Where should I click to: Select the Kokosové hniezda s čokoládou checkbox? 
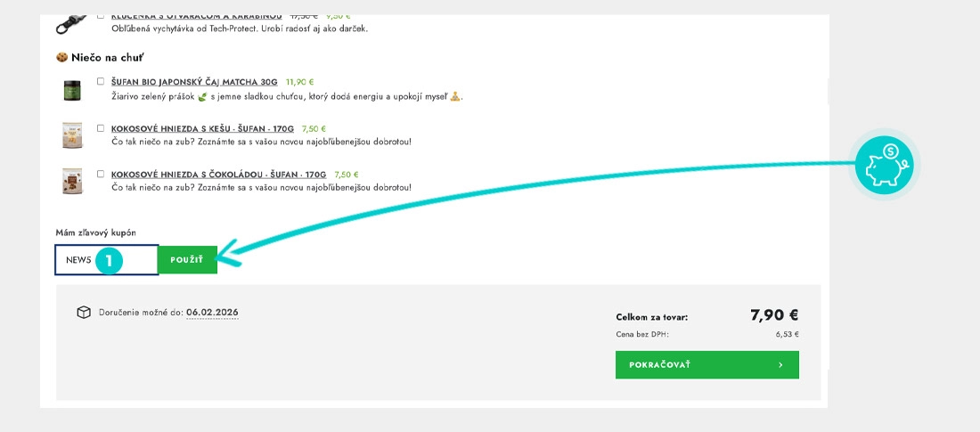[x=101, y=174]
